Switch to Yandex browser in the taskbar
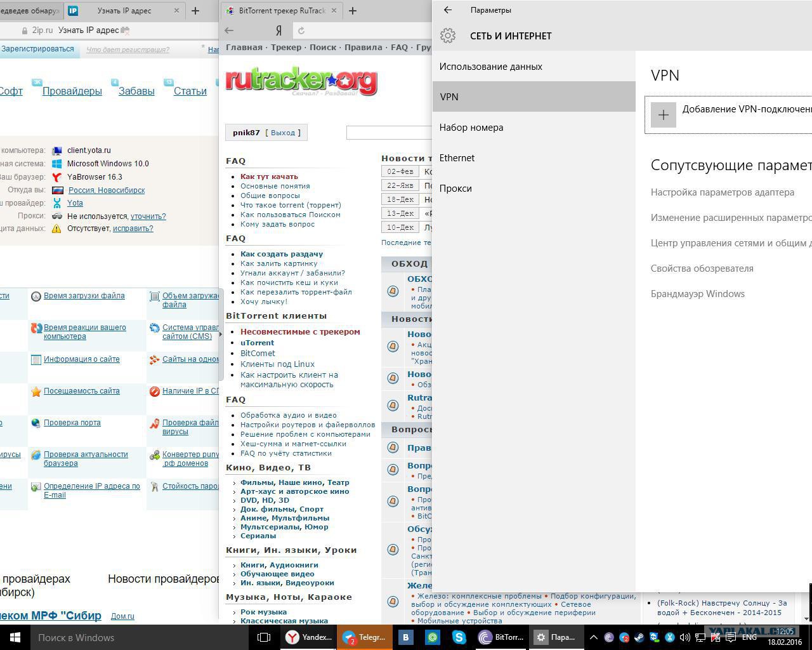 click(x=309, y=637)
